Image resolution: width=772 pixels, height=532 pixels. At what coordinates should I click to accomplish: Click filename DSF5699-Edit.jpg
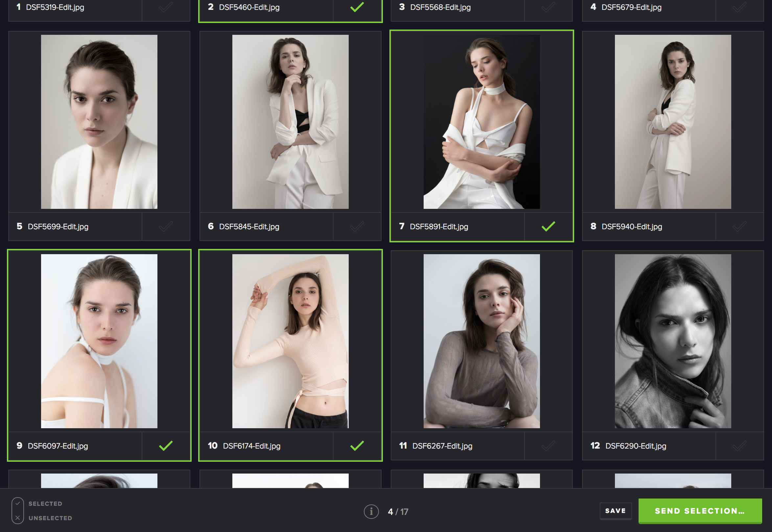click(x=58, y=227)
